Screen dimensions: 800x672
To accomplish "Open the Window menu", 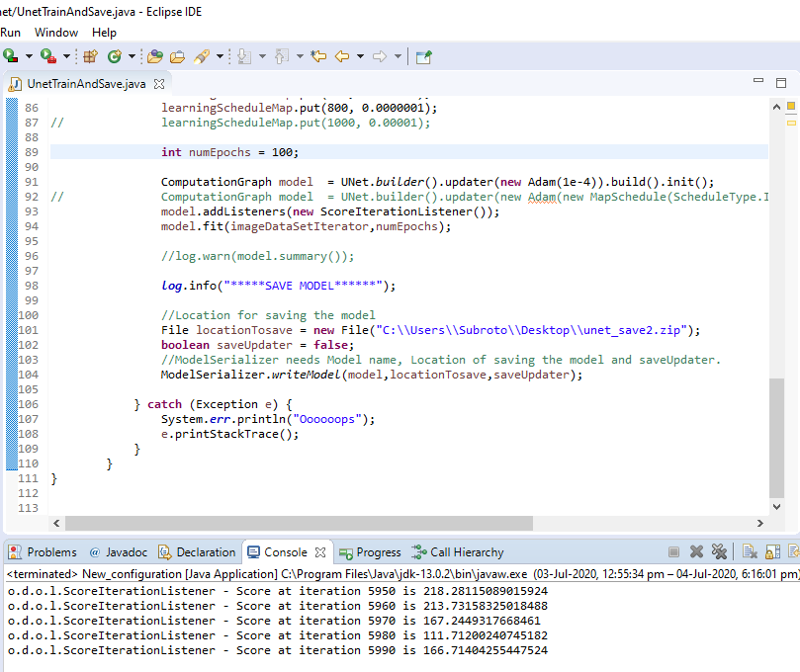I will pos(56,33).
